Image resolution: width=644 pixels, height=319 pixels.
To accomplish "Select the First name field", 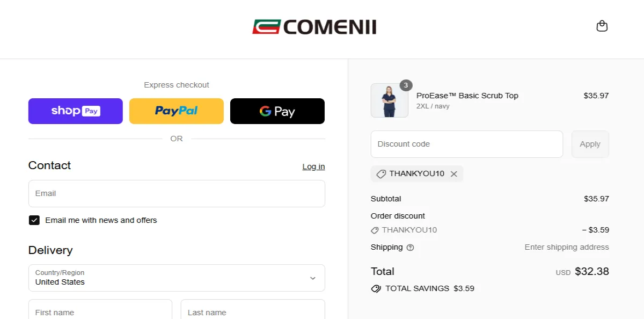I will click(100, 311).
